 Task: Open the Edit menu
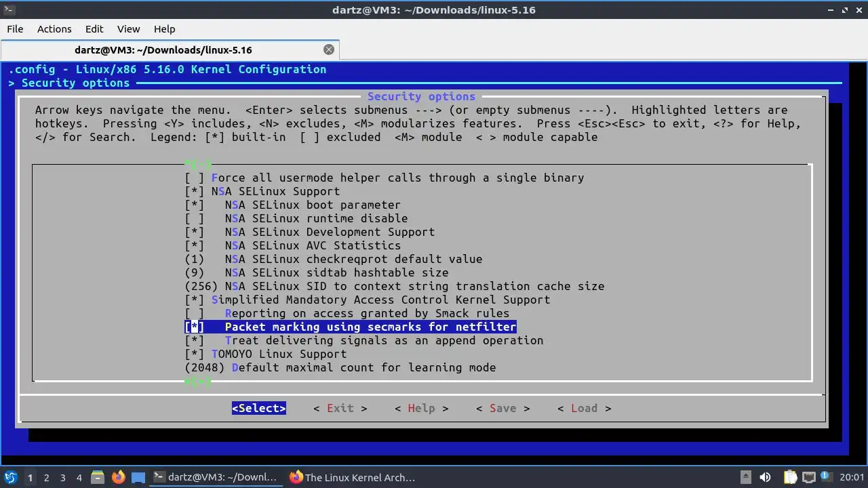click(x=94, y=29)
